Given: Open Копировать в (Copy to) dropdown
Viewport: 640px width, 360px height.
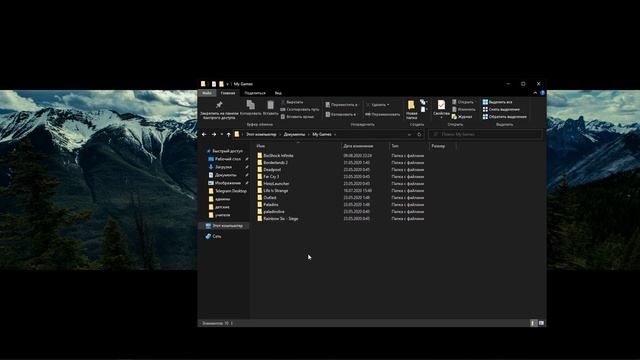Looking at the screenshot, I should [341, 114].
